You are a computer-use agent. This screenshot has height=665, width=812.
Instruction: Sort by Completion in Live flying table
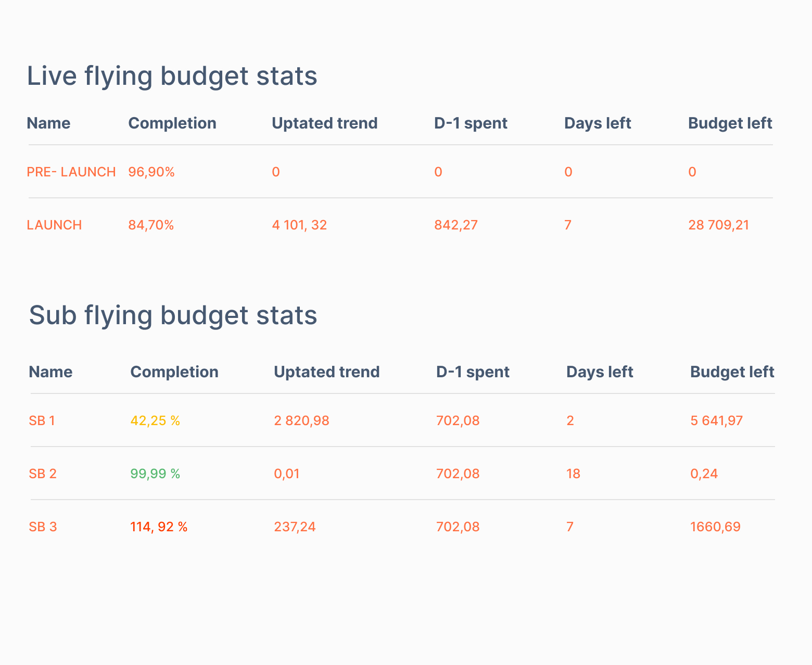tap(172, 123)
